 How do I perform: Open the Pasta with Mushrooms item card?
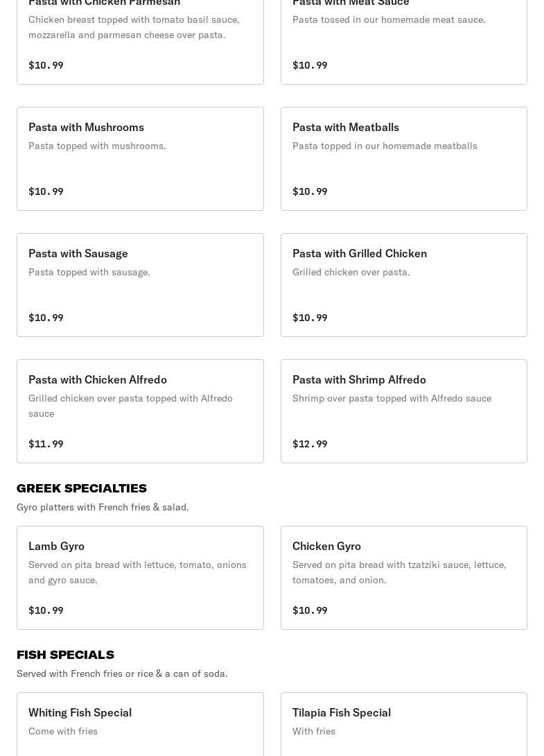coord(140,159)
